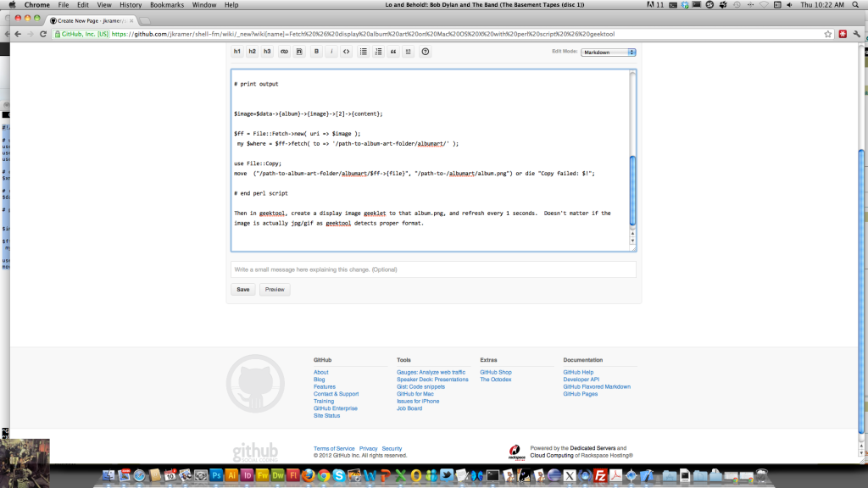Viewport: 868px width, 488px height.
Task: Apply h3 heading formatting
Action: (267, 52)
